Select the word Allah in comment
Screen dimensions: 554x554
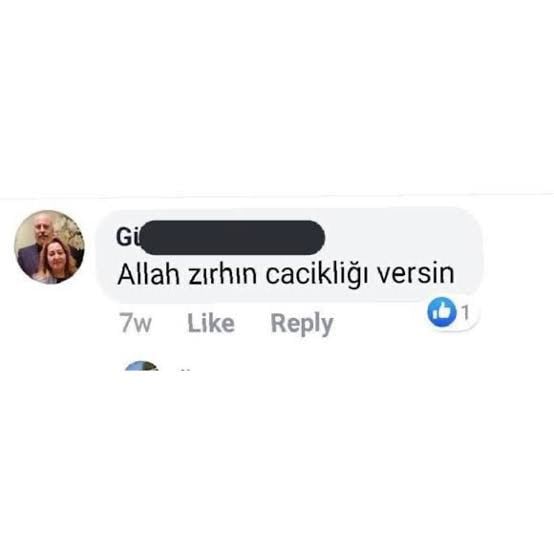pos(148,275)
